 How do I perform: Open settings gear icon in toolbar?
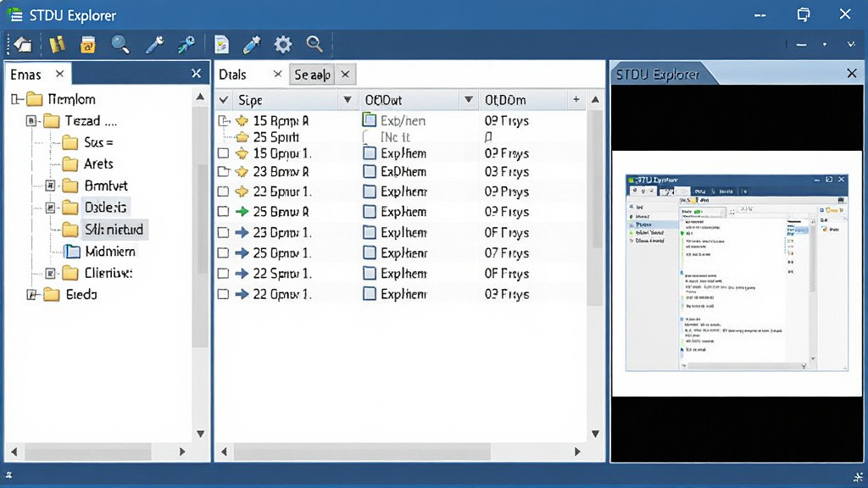[283, 44]
